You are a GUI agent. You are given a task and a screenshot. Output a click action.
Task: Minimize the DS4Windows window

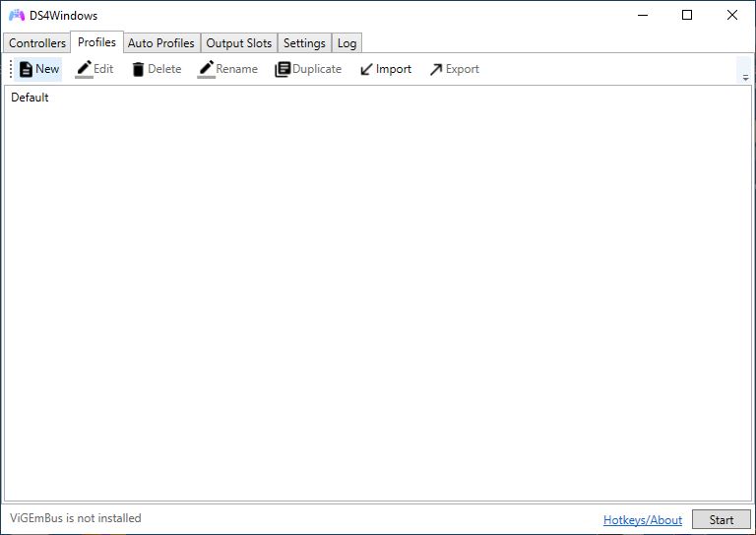click(x=643, y=16)
